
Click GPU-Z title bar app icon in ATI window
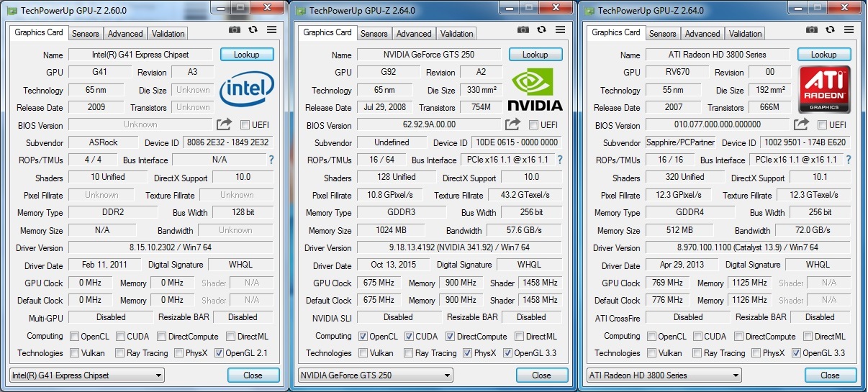[x=589, y=11]
